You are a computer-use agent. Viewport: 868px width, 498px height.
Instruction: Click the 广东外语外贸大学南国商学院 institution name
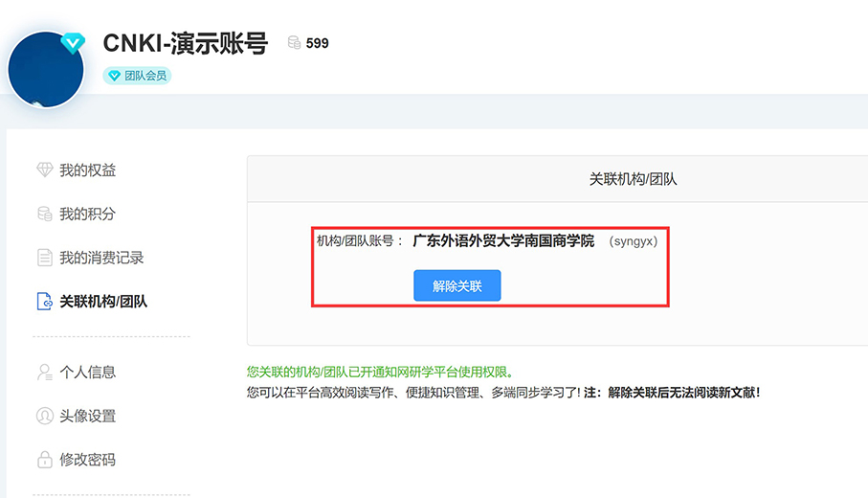503,241
